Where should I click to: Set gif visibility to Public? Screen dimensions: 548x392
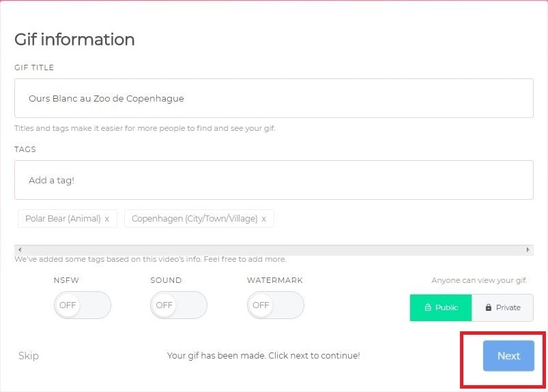pyautogui.click(x=441, y=307)
